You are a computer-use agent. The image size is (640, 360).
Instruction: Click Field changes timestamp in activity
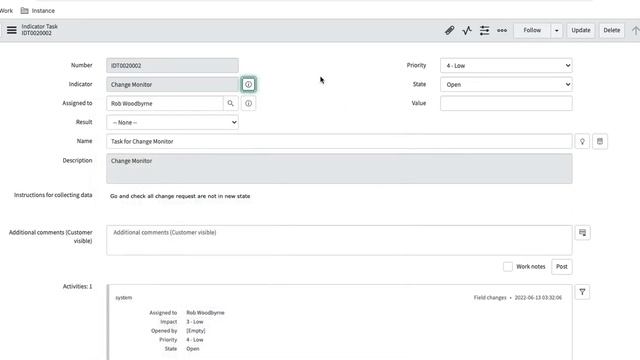(518, 298)
